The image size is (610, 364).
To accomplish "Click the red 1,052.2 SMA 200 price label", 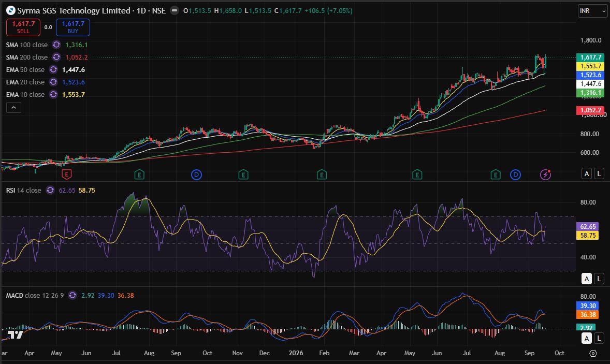I will point(590,110).
